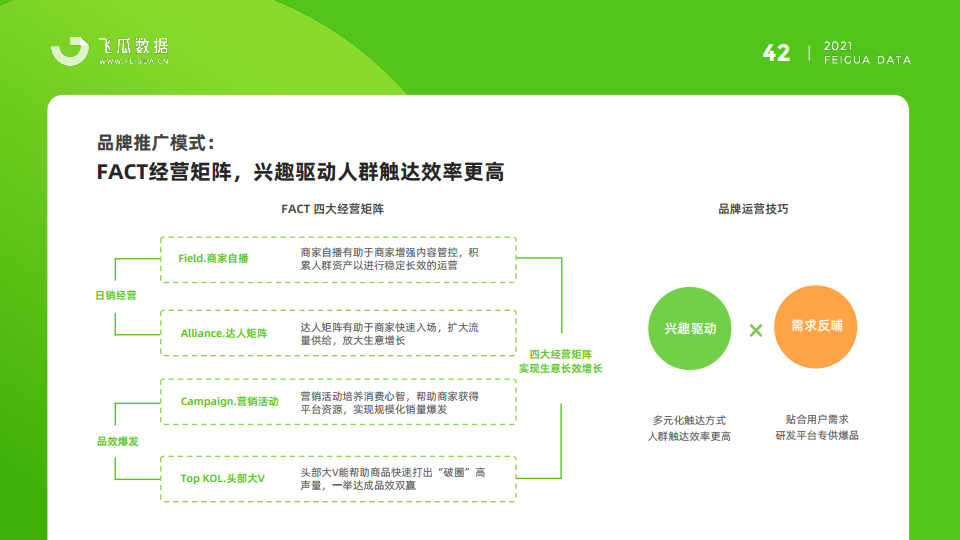
Task: Click the 品牌运营技巧 section label
Action: [753, 209]
